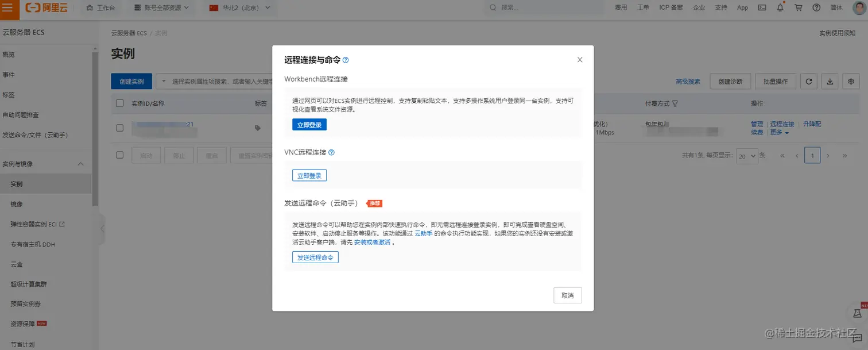Image resolution: width=868 pixels, height=350 pixels.
Task: Toggle the select-all checkbox in the table header
Action: (120, 103)
